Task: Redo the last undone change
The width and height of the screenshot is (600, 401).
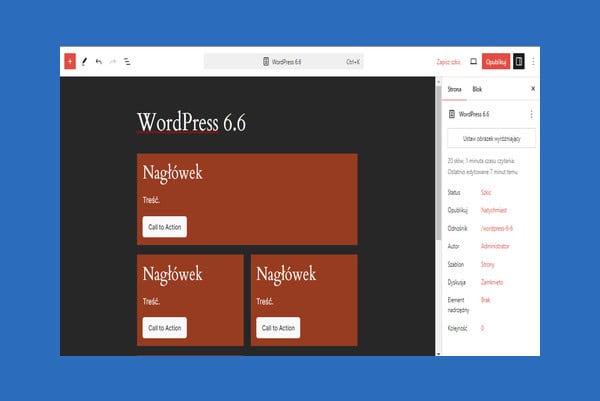Action: click(112, 62)
